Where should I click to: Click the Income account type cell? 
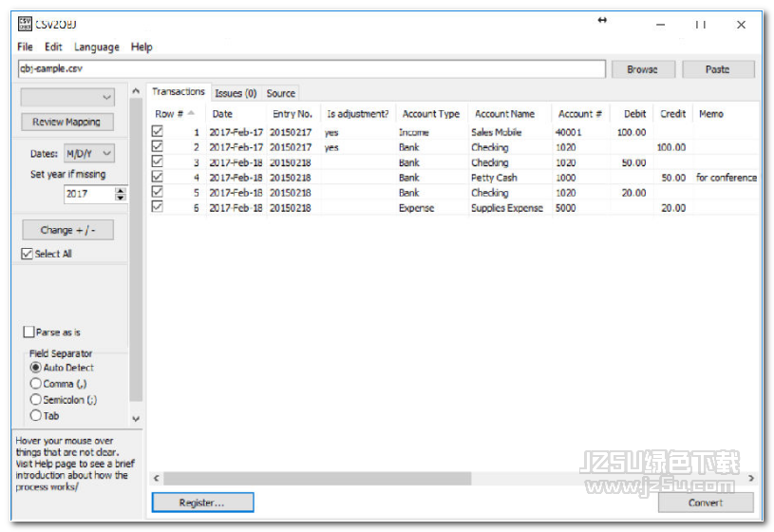(x=414, y=132)
